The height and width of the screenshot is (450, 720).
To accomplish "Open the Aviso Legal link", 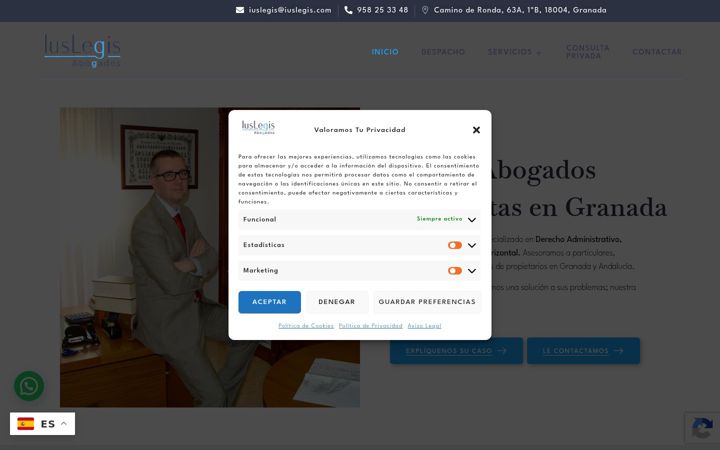I will pyautogui.click(x=424, y=326).
